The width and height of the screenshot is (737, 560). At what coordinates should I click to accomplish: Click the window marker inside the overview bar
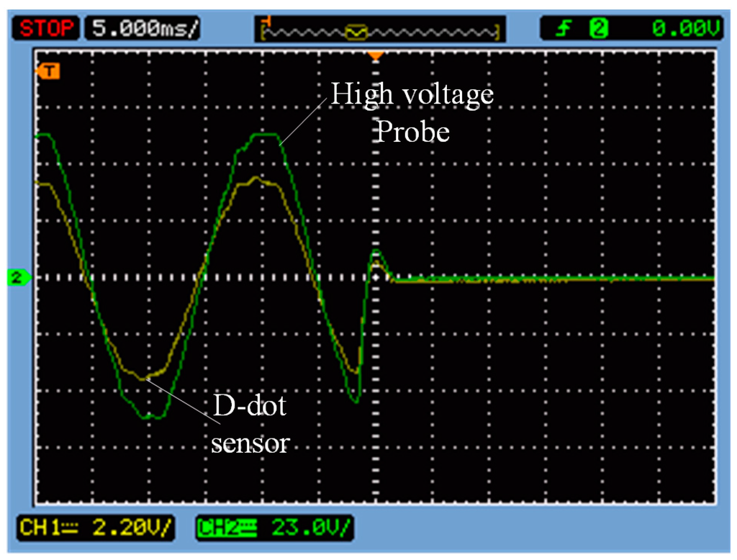pos(356,32)
